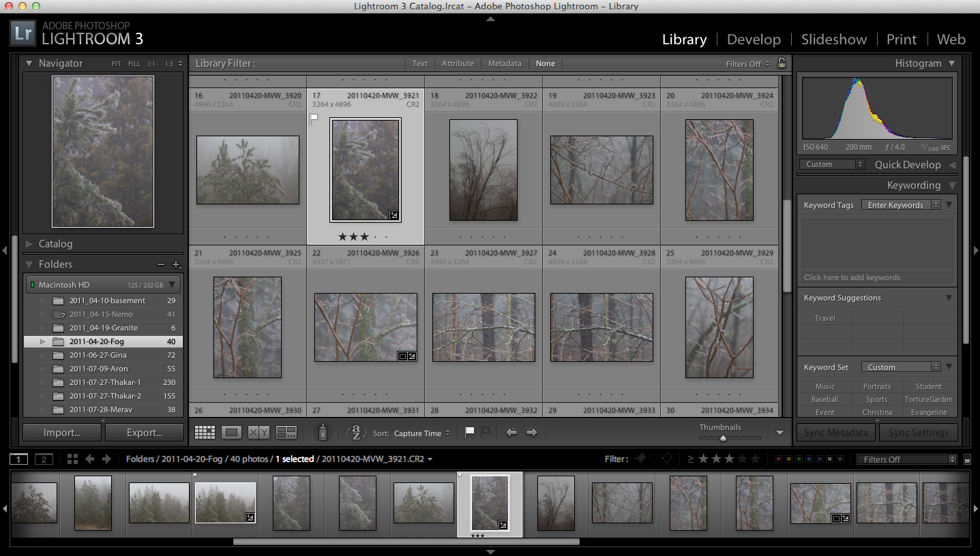
Task: Open Survey view in toolbar
Action: pyautogui.click(x=286, y=433)
